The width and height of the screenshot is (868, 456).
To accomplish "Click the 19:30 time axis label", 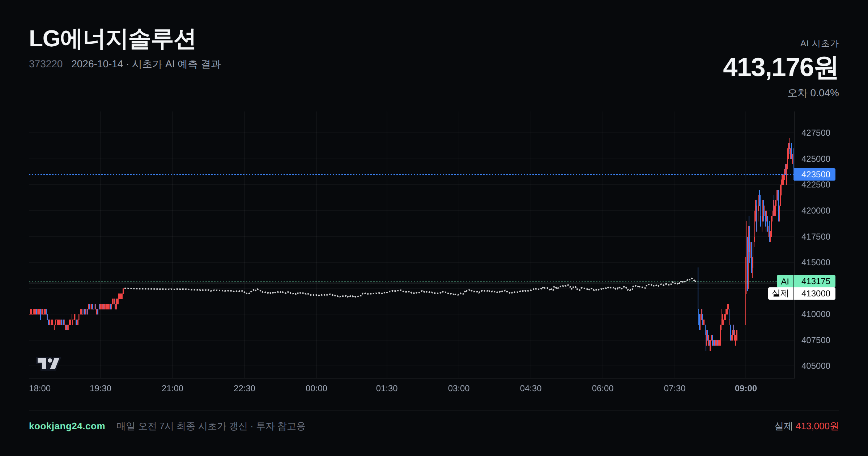I will click(101, 388).
